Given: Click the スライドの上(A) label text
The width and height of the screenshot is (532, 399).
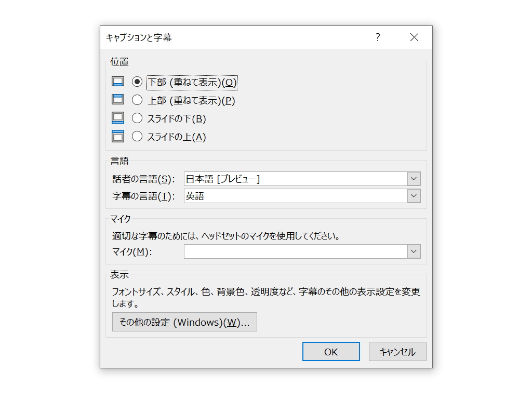Looking at the screenshot, I should coord(177,137).
